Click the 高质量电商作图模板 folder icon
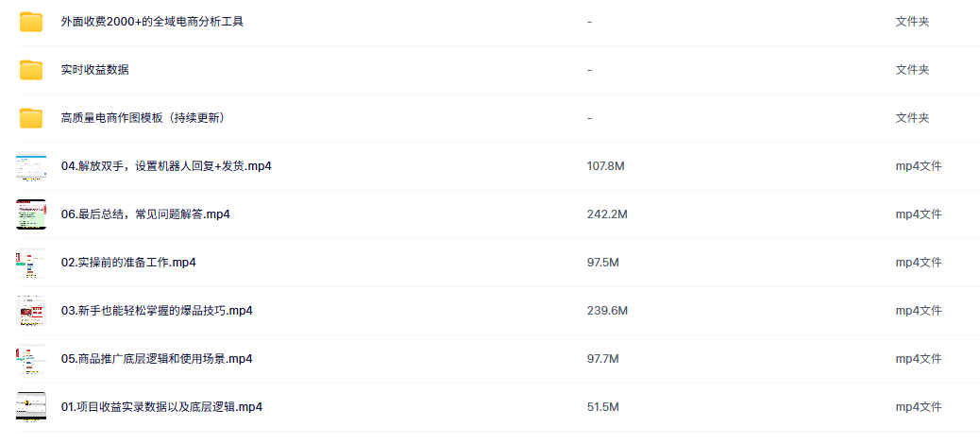 (31, 118)
